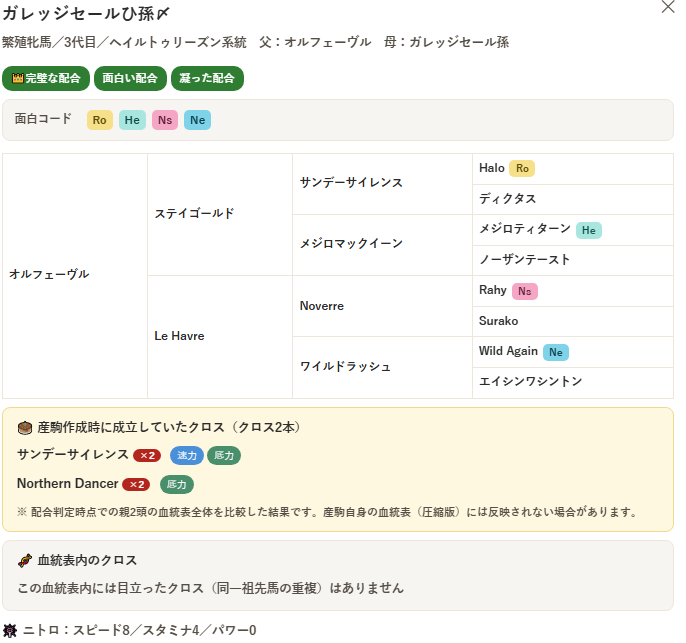Viewport: 686px width, 643px height.
Task: Click the He tag next to メジロティターン
Action: click(x=588, y=230)
